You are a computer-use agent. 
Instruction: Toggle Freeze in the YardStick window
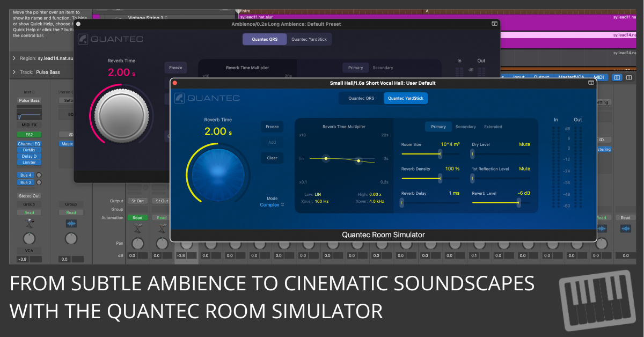pos(272,127)
